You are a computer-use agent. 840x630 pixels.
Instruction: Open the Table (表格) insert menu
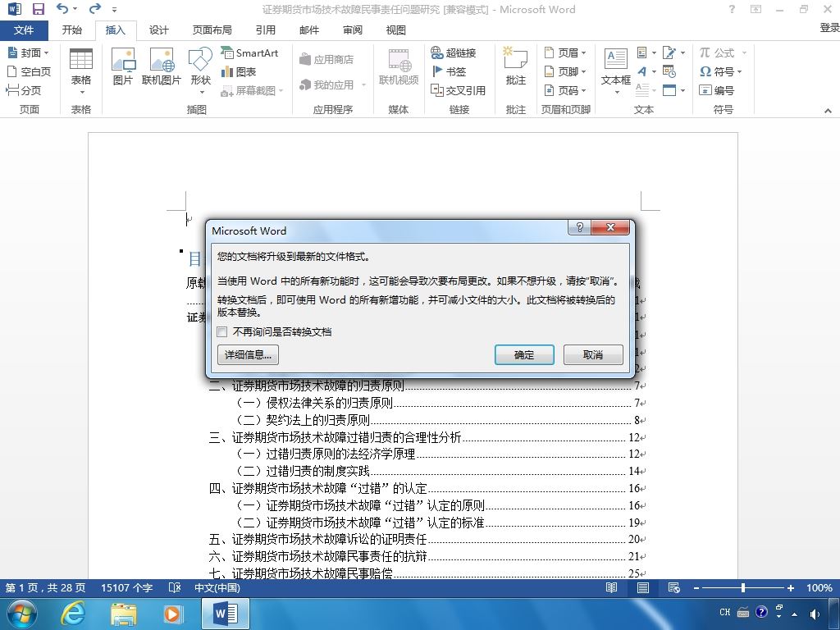tap(81, 72)
